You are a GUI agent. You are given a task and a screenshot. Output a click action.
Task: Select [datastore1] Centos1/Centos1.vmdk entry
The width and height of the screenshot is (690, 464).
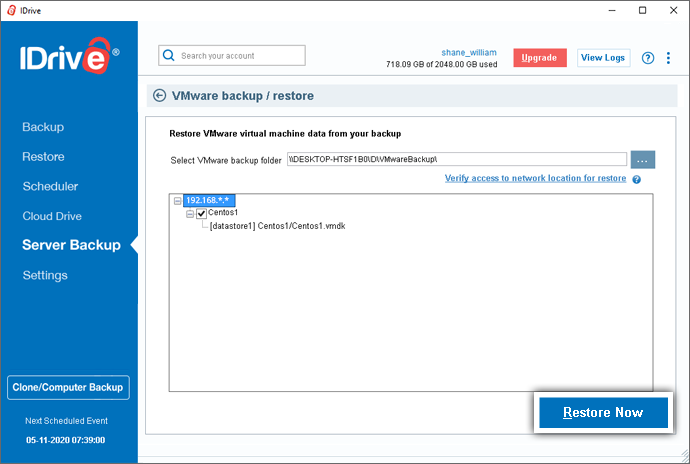(278, 226)
